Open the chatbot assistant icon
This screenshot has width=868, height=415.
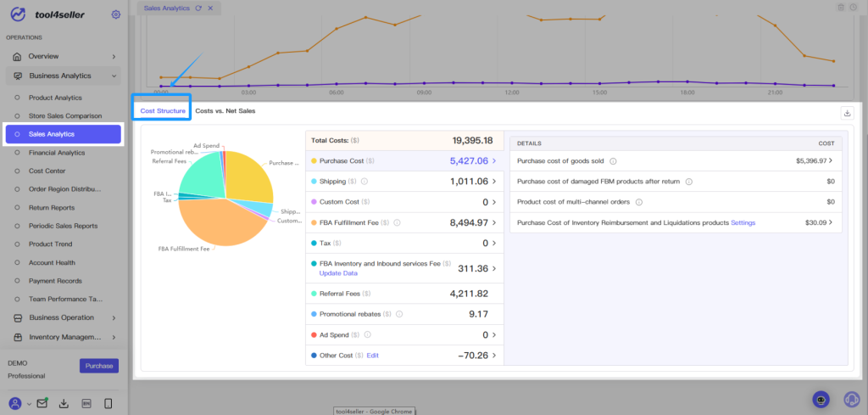tap(821, 399)
